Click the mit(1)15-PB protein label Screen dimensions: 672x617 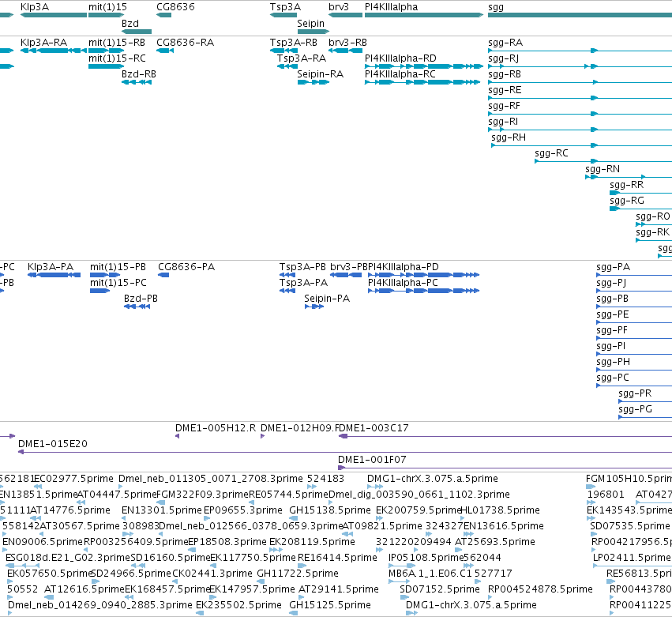tap(118, 267)
